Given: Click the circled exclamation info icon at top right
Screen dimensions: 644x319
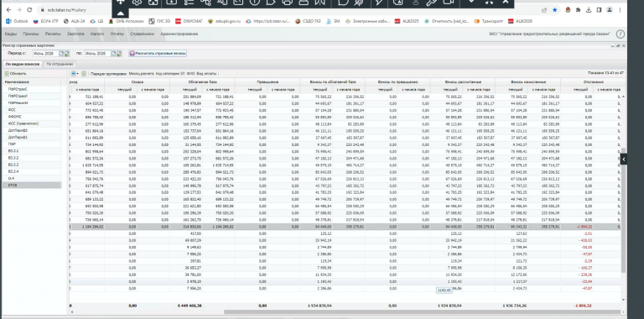Looking at the screenshot, I should pos(621,34).
